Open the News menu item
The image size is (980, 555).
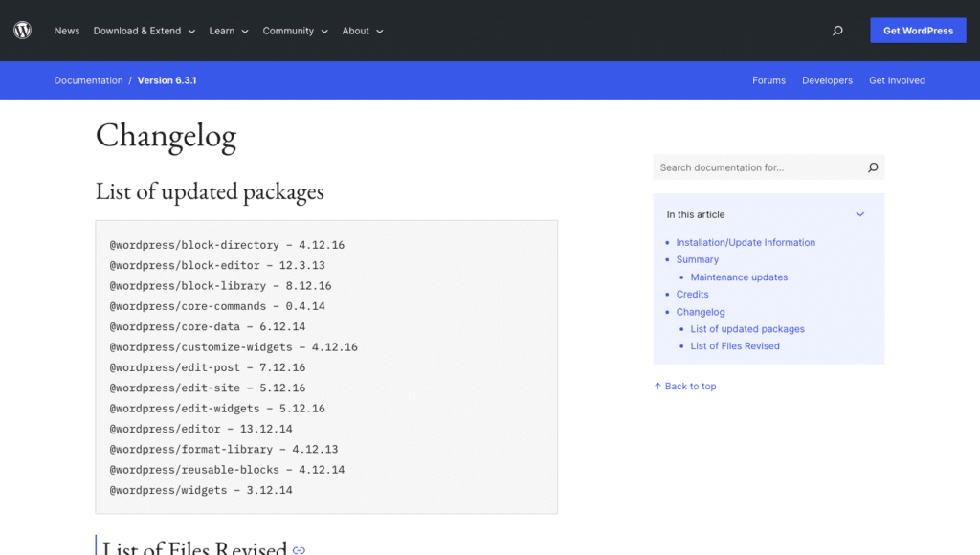tap(67, 31)
